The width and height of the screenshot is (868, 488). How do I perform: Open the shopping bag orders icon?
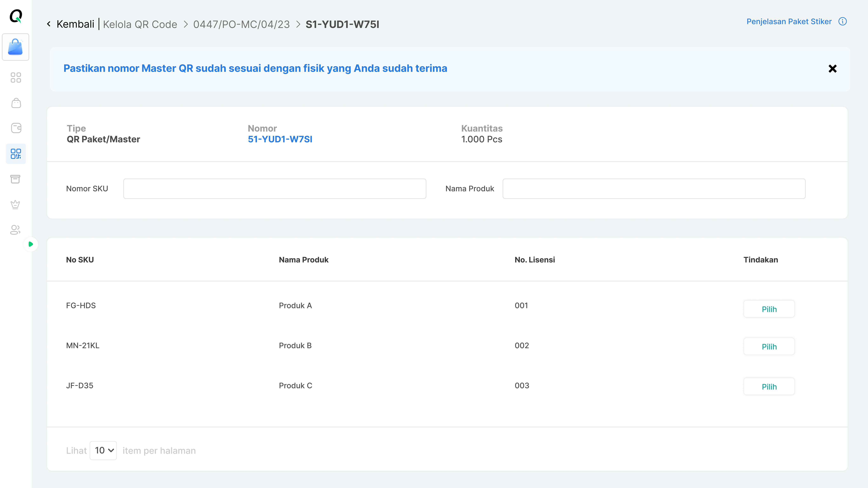click(x=16, y=103)
